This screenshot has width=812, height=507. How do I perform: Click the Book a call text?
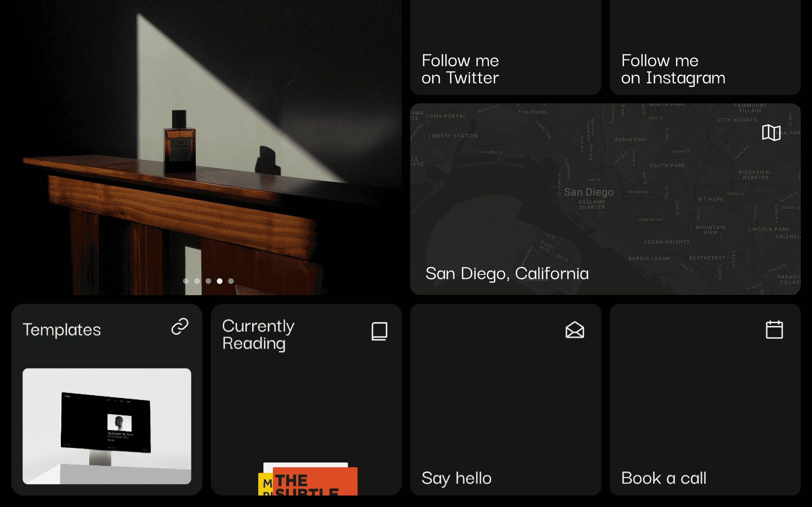(x=663, y=478)
